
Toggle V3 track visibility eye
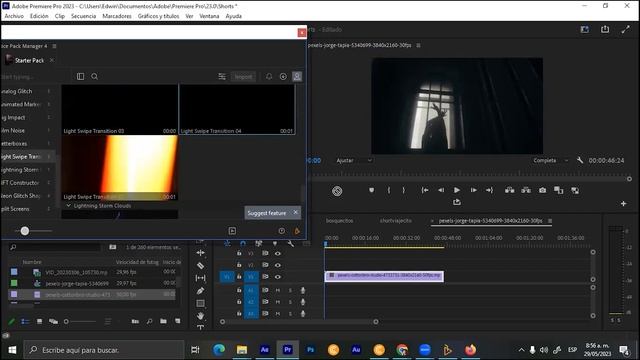[x=278, y=253]
